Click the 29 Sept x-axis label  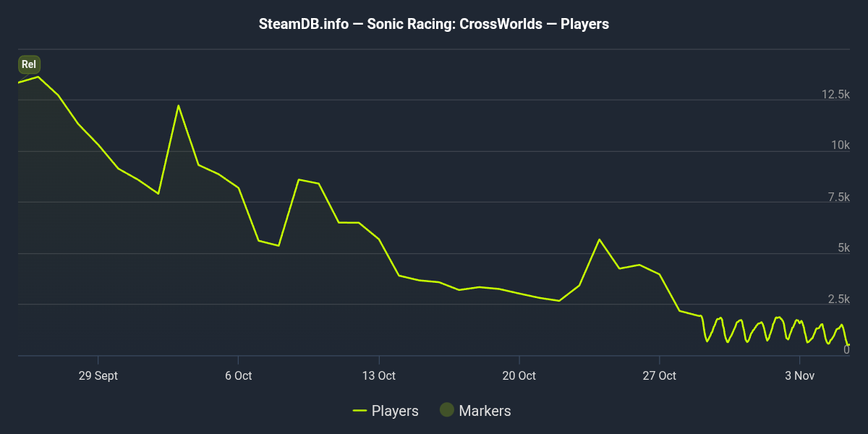pyautogui.click(x=98, y=375)
